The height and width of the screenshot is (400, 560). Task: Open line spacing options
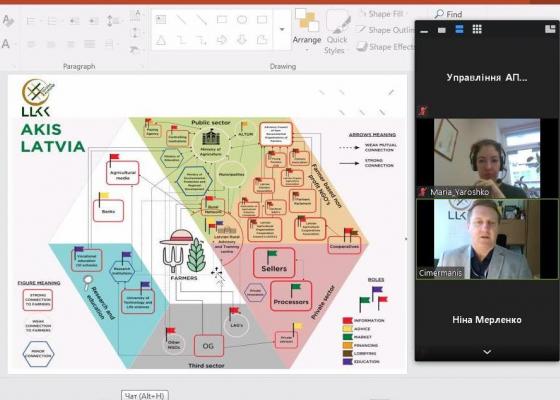pos(113,21)
